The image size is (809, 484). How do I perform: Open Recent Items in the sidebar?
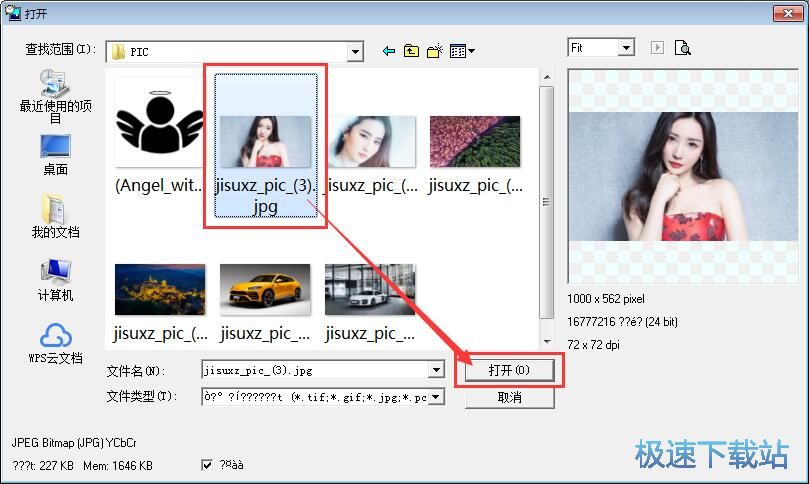click(x=55, y=96)
